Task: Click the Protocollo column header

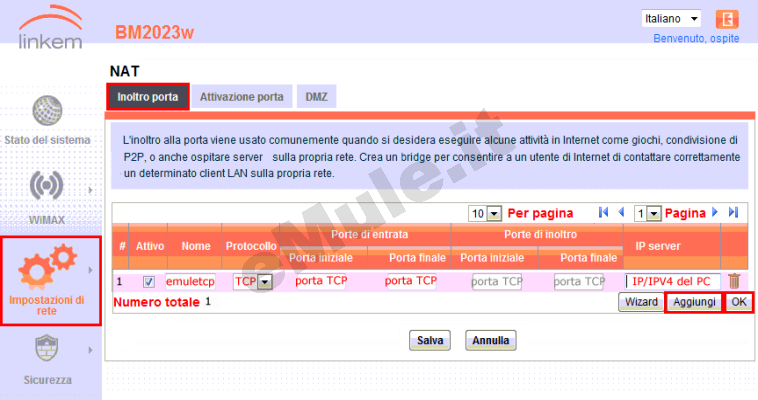Action: 251,246
